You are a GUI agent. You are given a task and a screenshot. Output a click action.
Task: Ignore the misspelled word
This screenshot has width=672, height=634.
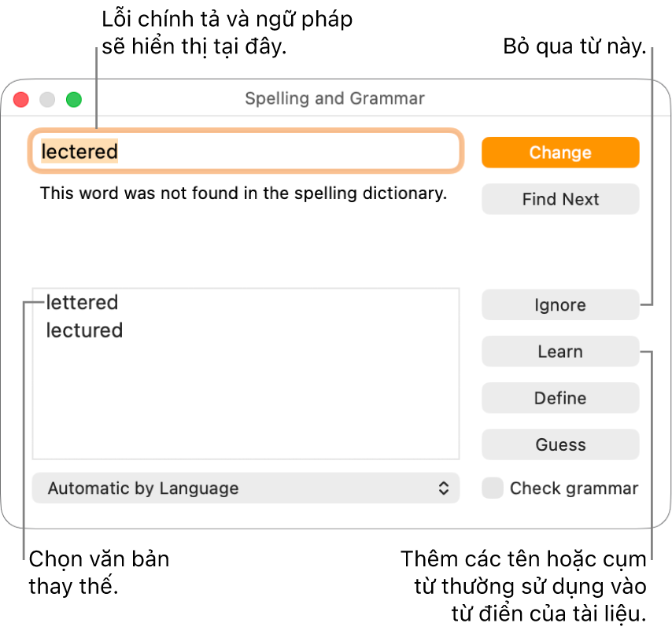560,305
